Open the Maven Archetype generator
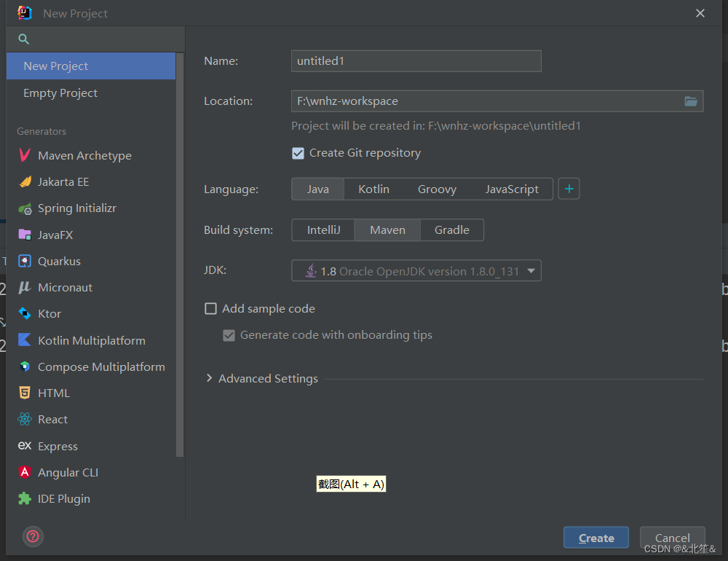728x561 pixels. click(x=84, y=155)
